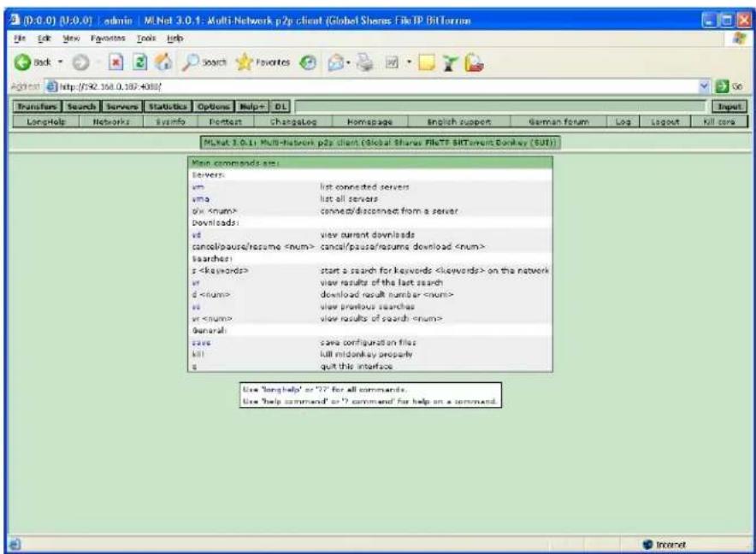Open the ChangeLog submenu item
Image resolution: width=756 pixels, height=554 pixels.
[x=293, y=122]
